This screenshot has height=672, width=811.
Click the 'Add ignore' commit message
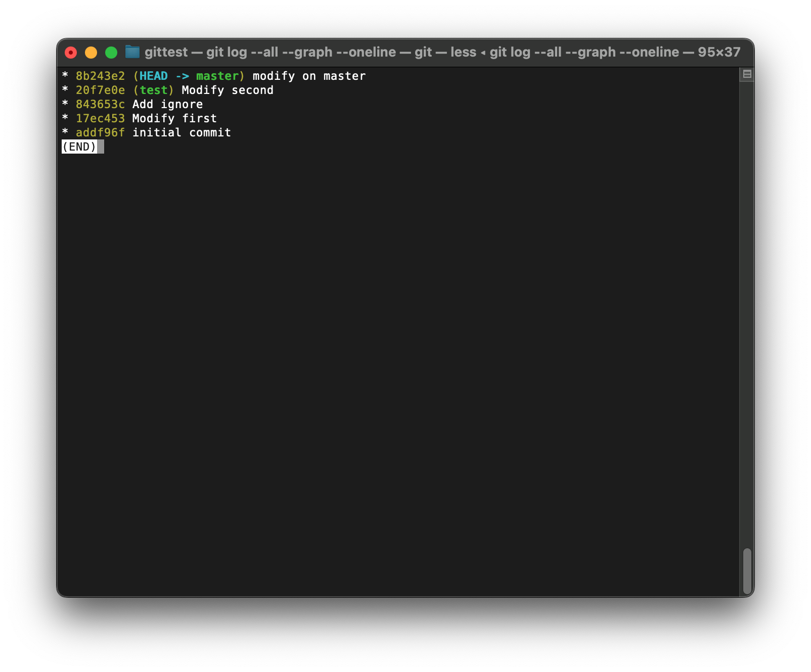[167, 104]
